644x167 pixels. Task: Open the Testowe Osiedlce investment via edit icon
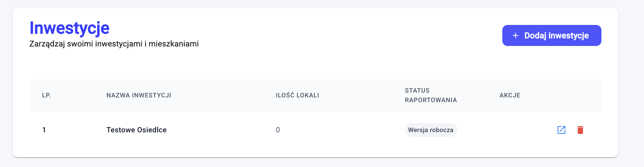coord(561,130)
